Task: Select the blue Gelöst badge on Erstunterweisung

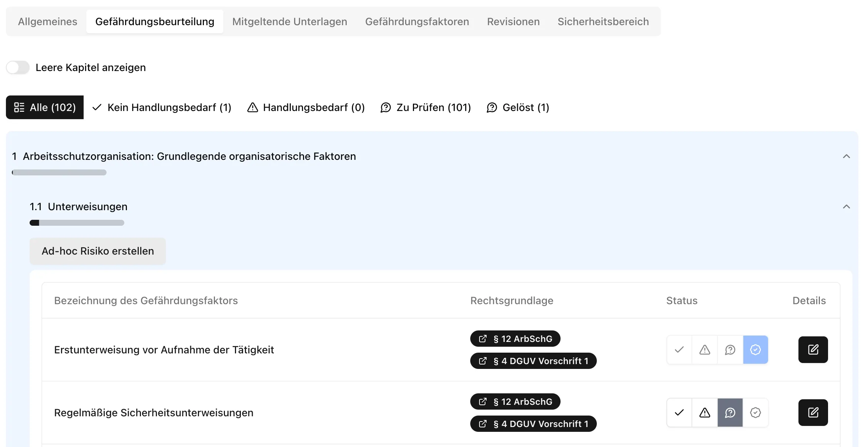Action: [x=755, y=349]
